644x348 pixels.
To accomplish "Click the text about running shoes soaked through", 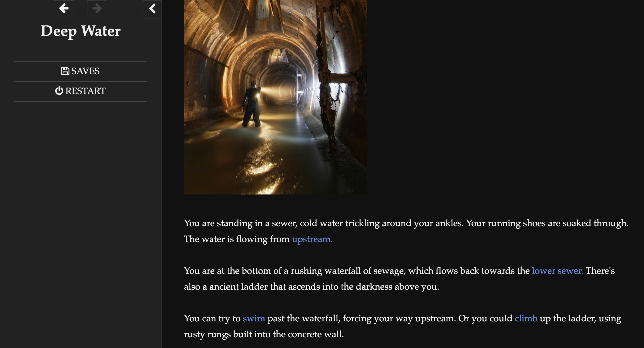I will 547,223.
